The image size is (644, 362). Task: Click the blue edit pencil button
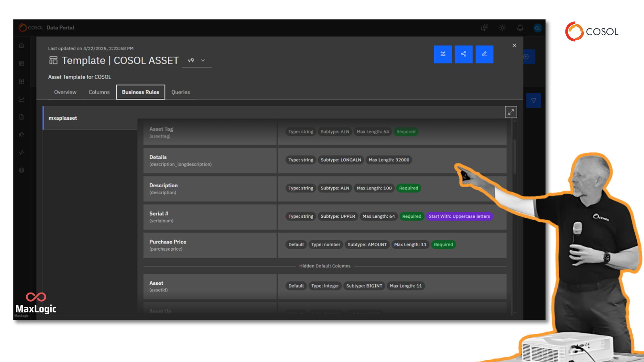point(484,54)
